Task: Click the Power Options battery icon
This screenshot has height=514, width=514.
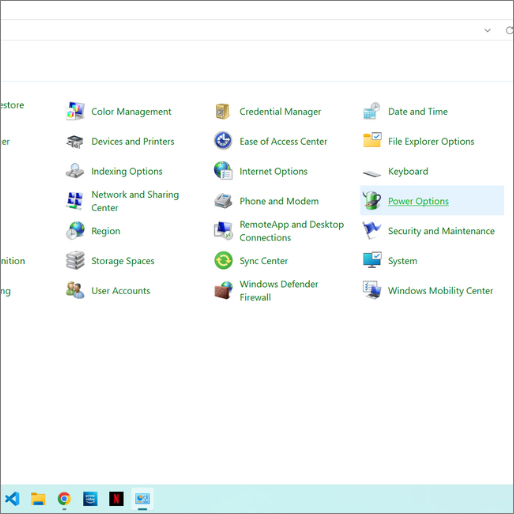Action: tap(372, 201)
